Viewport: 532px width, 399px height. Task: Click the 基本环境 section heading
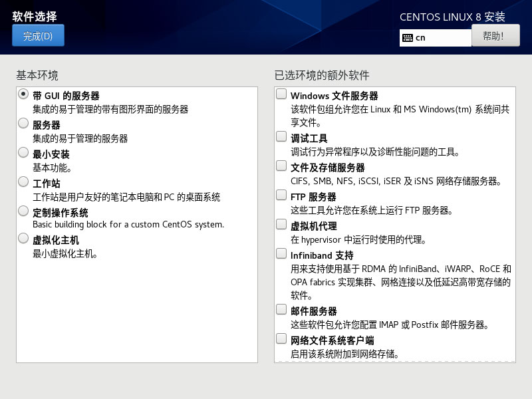[x=37, y=75]
